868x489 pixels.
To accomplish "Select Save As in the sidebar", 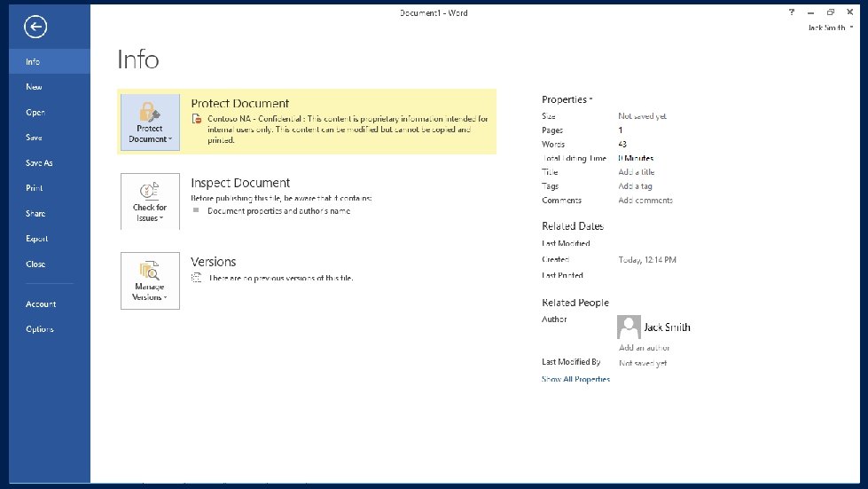I will [x=50, y=162].
